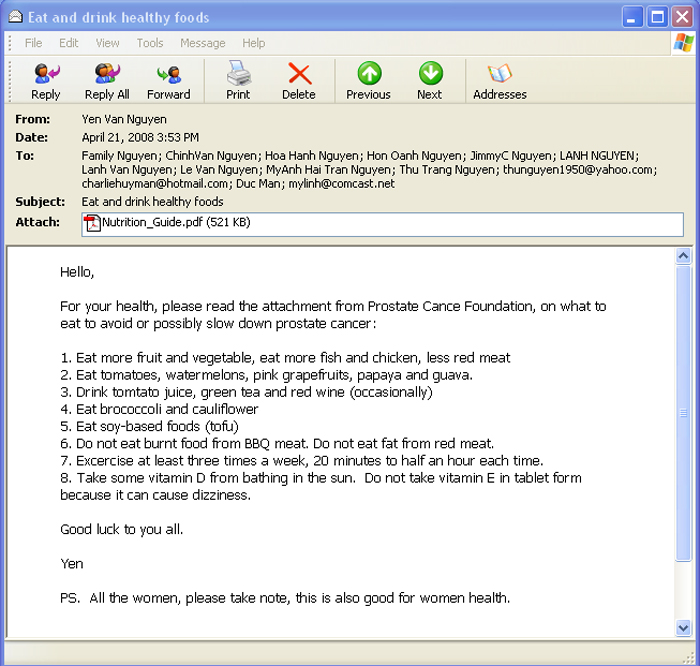Click the window resize grip corner
This screenshot has height=666, width=700.
point(688,658)
